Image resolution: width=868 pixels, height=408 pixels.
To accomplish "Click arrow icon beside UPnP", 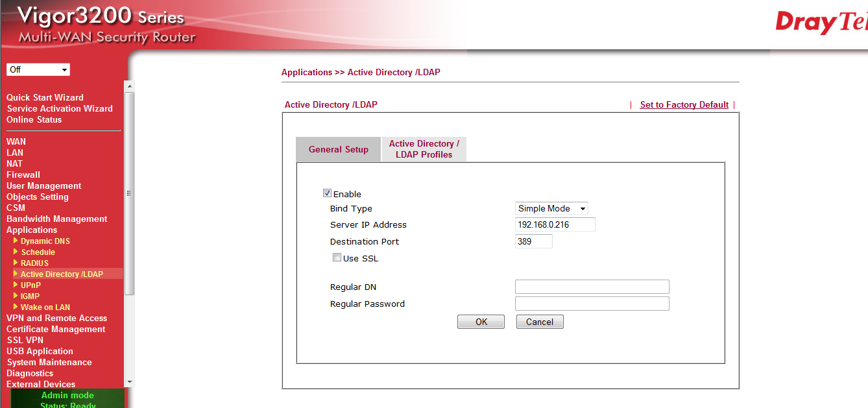I will (x=16, y=285).
